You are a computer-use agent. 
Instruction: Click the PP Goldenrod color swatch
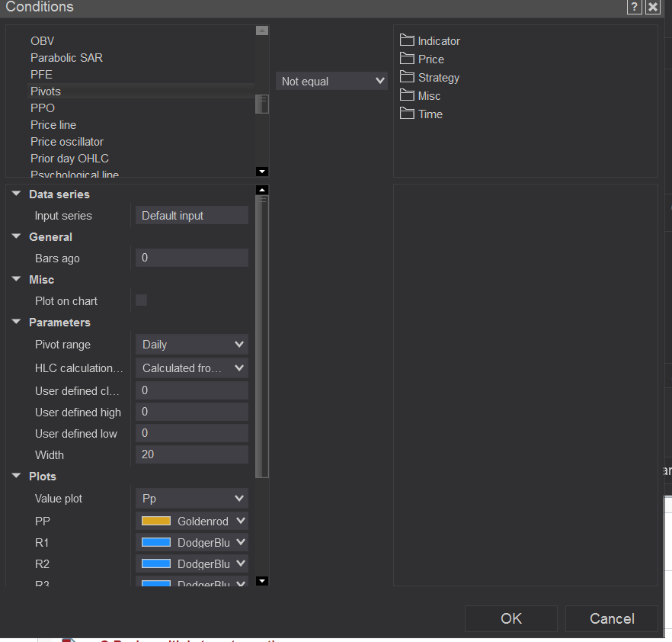(x=156, y=522)
